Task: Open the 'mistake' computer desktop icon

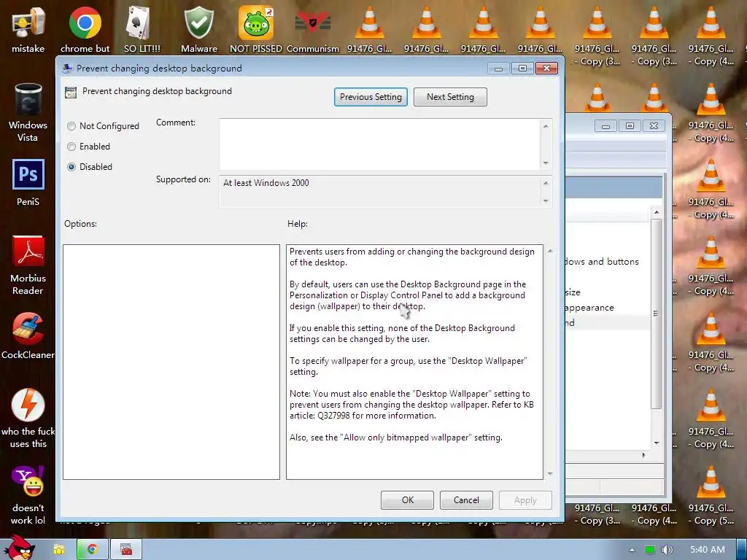Action: [x=28, y=29]
